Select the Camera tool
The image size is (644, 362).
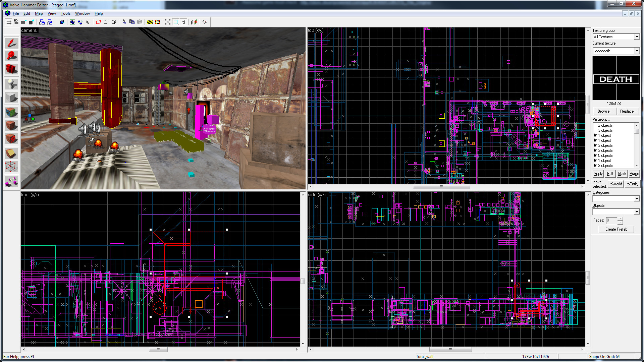point(11,69)
